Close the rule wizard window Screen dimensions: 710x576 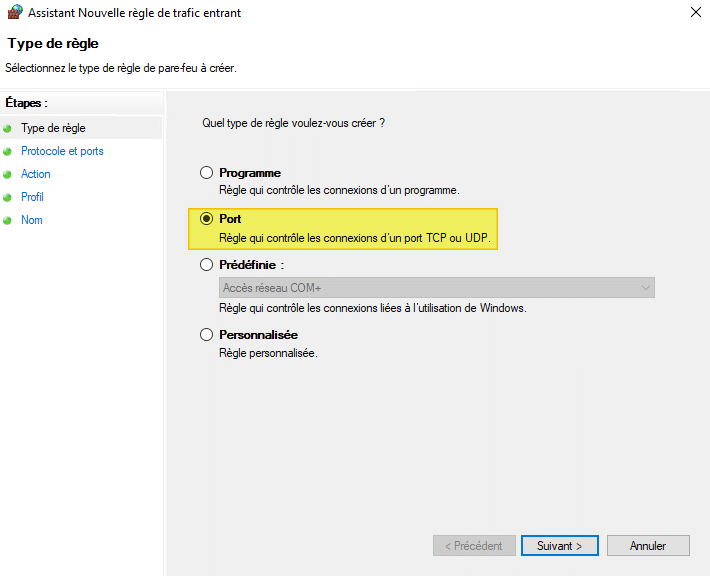point(695,13)
